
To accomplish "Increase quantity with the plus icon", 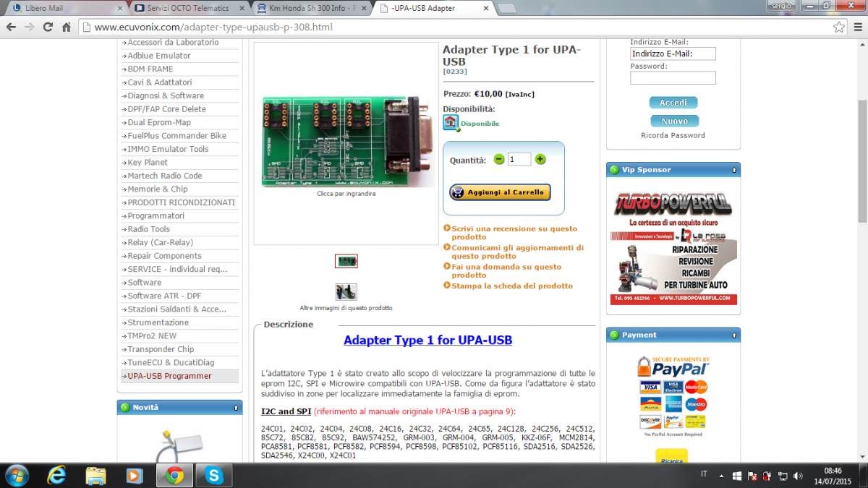I will pos(540,159).
